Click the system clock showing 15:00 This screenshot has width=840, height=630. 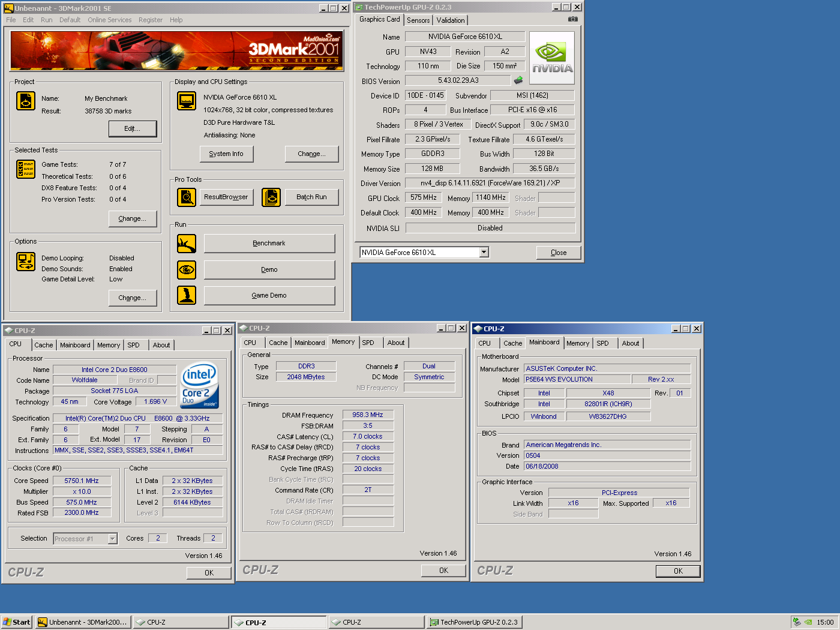[825, 622]
